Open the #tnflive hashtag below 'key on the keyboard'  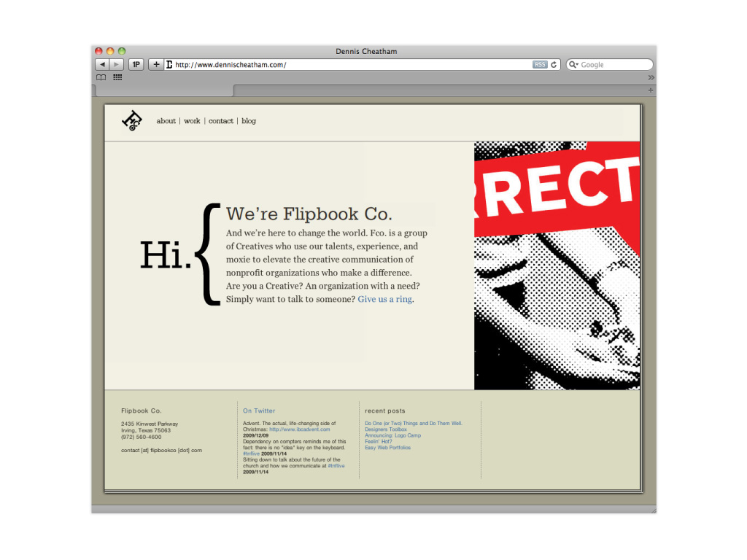point(252,454)
